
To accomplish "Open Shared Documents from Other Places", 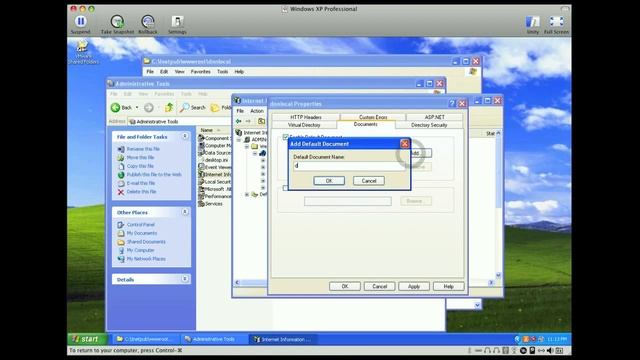I will tap(146, 242).
